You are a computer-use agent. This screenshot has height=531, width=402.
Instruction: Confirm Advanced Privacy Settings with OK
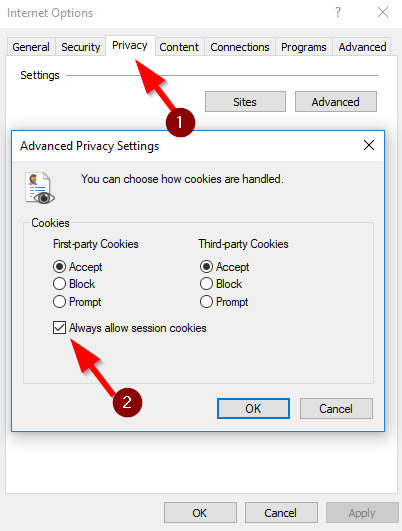(253, 408)
